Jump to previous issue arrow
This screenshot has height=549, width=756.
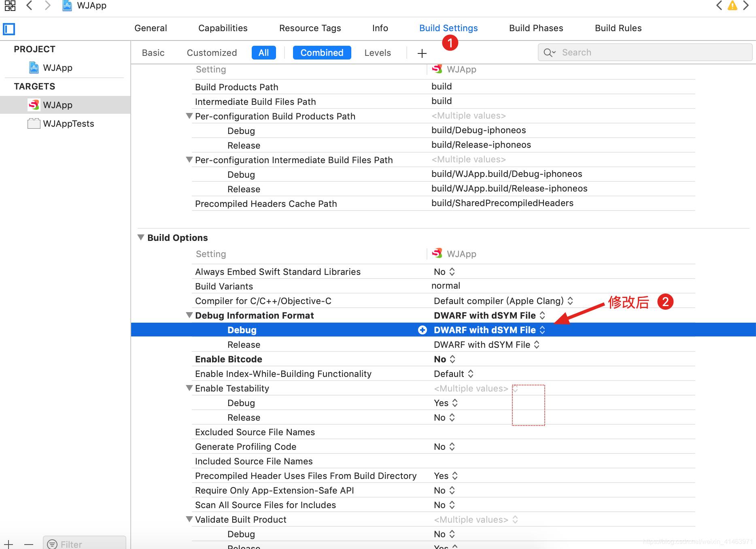[719, 6]
